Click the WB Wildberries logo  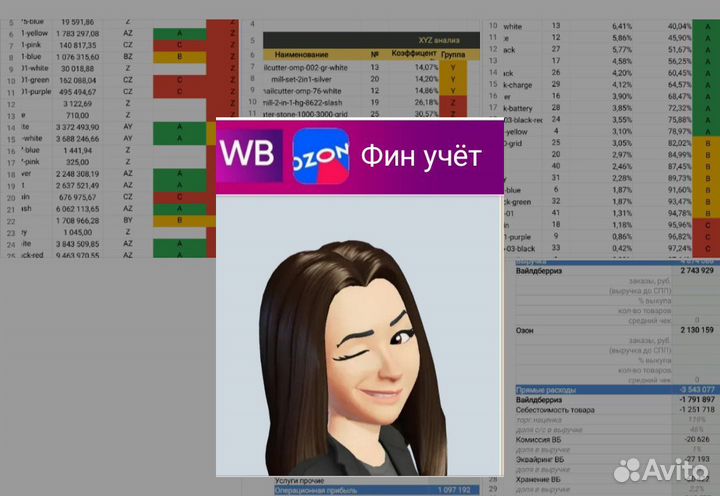(x=250, y=156)
